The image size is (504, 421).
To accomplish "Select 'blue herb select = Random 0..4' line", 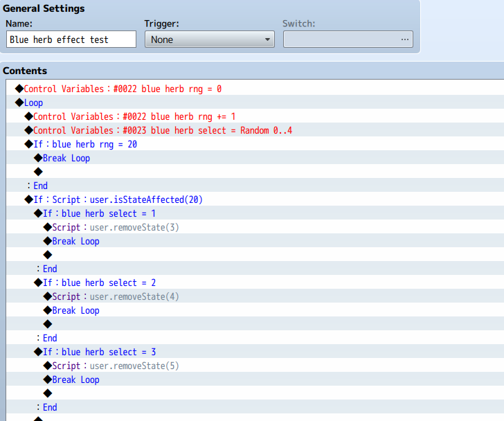I will pos(255,130).
